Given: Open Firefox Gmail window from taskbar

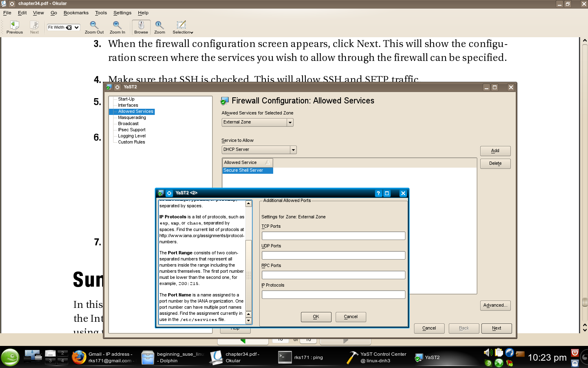Looking at the screenshot, I should click(103, 357).
